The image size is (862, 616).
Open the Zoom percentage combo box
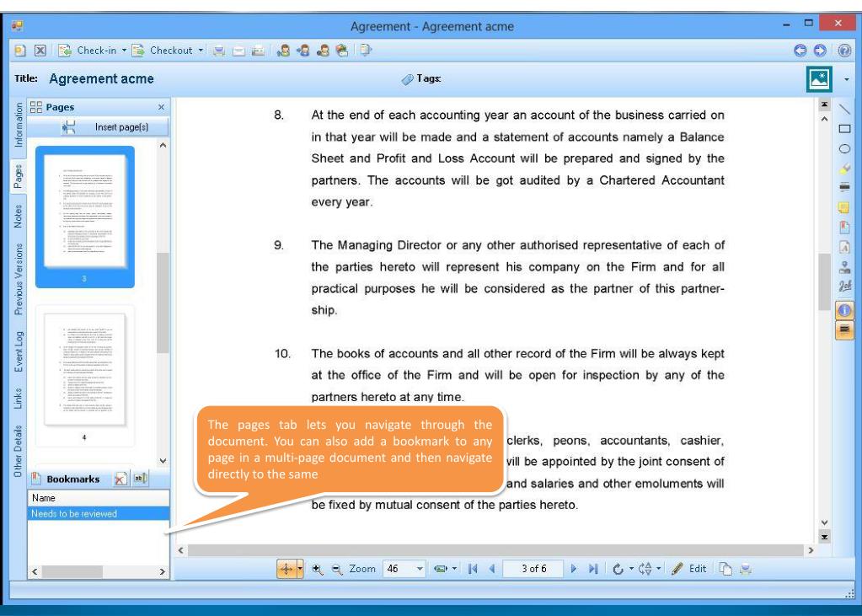coord(404,569)
